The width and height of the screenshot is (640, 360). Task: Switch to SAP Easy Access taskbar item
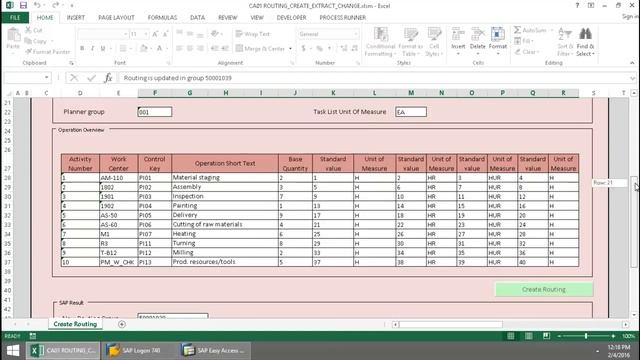coord(214,351)
